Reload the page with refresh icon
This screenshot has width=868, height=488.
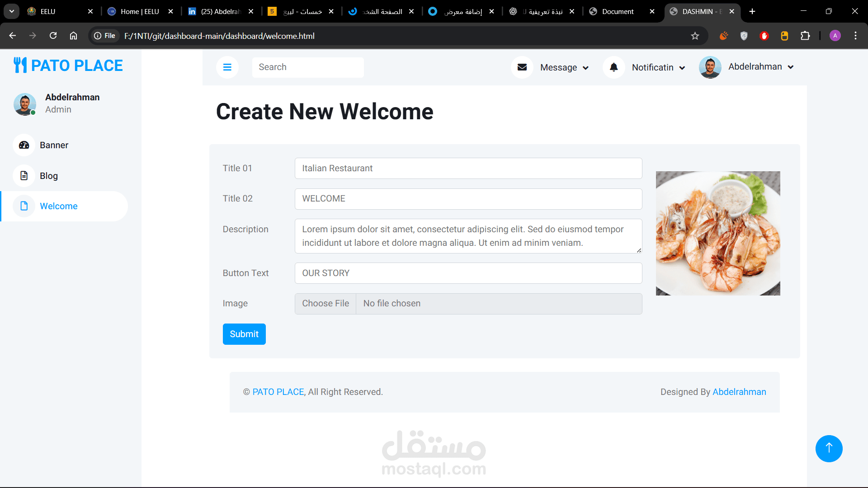[x=53, y=36]
